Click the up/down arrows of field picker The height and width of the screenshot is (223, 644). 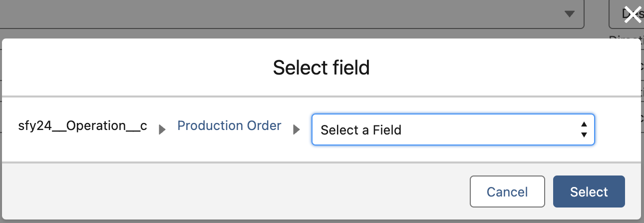[x=584, y=130]
